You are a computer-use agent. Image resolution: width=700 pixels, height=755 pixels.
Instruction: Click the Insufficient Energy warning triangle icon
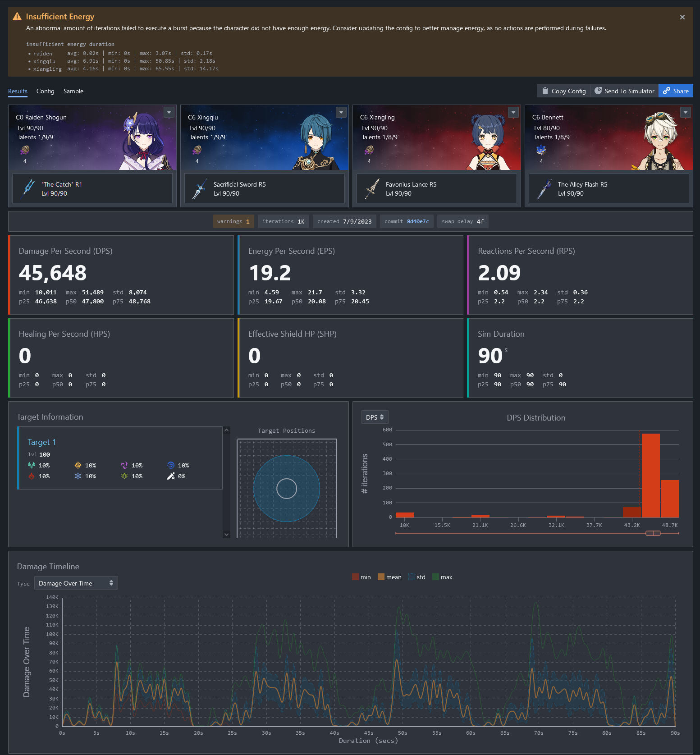click(x=17, y=17)
